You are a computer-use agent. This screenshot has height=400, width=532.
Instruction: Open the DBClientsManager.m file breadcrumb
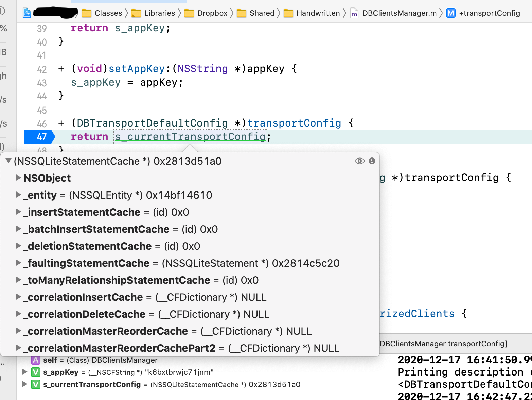click(394, 13)
